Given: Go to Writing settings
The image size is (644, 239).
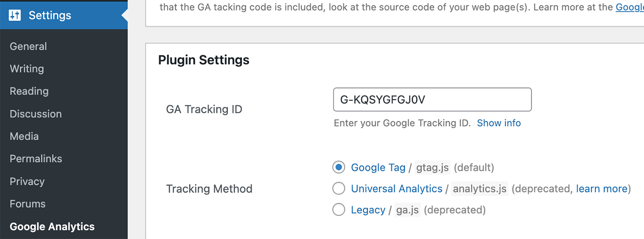Looking at the screenshot, I should (x=27, y=68).
